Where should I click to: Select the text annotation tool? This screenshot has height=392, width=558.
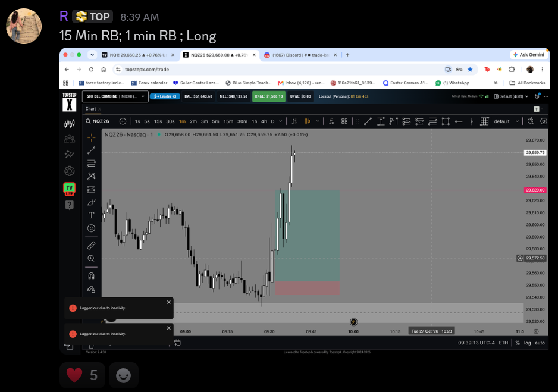pyautogui.click(x=92, y=215)
